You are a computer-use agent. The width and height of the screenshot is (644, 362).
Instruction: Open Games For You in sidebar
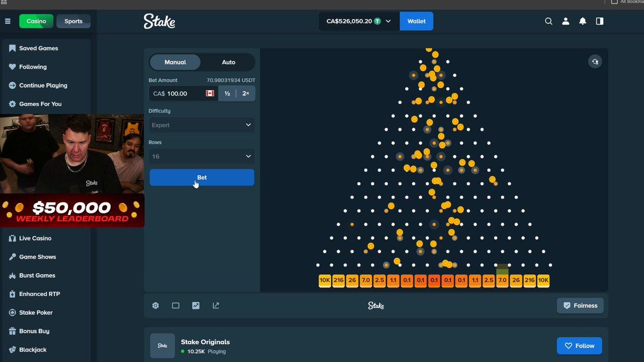pos(46,104)
